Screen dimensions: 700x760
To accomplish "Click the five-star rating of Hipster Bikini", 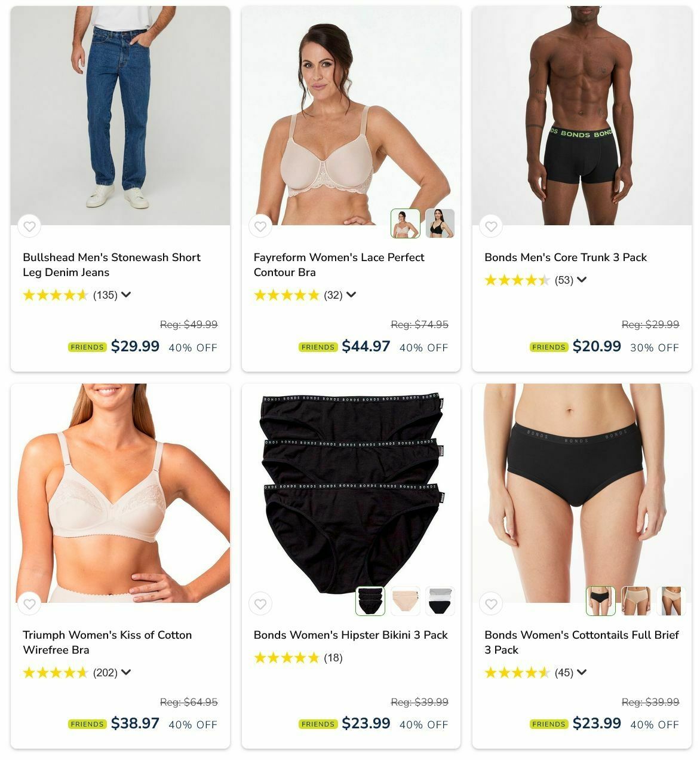I will pos(287,658).
